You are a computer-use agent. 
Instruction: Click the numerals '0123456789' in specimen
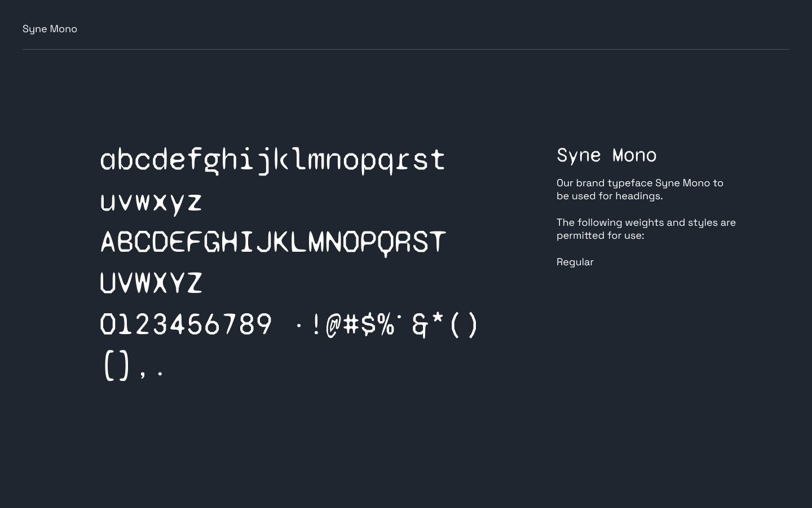pos(186,324)
